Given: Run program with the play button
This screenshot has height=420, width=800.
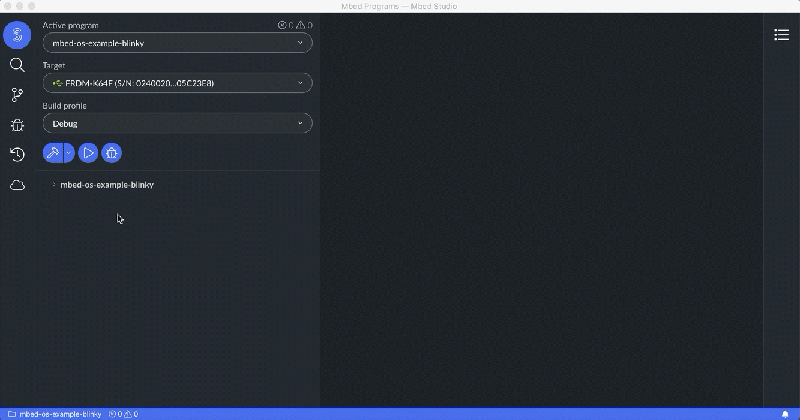Looking at the screenshot, I should (x=88, y=153).
